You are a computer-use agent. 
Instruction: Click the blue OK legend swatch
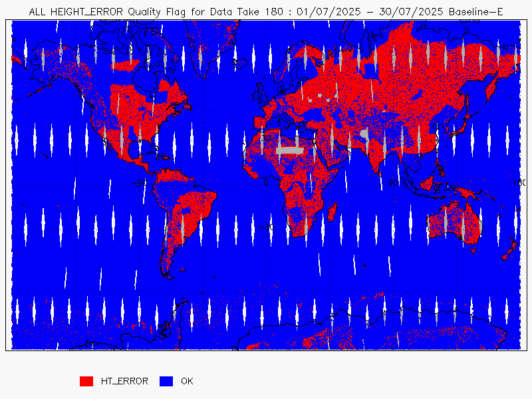(x=166, y=381)
